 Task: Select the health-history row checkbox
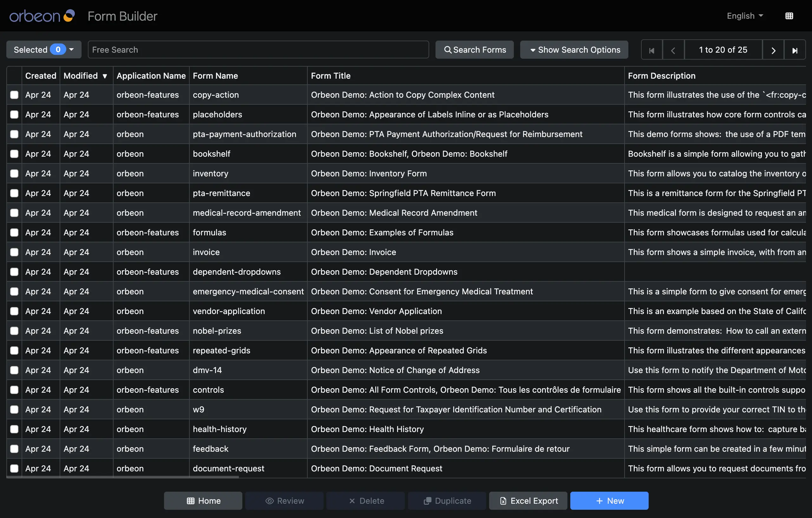tap(14, 429)
